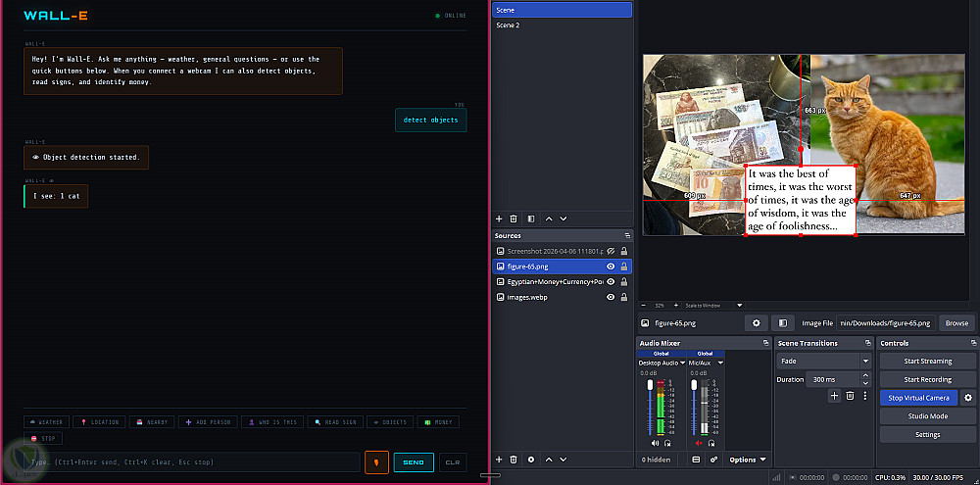Add a new source with the plus icon
Image resolution: width=980 pixels, height=485 pixels.
click(499, 460)
